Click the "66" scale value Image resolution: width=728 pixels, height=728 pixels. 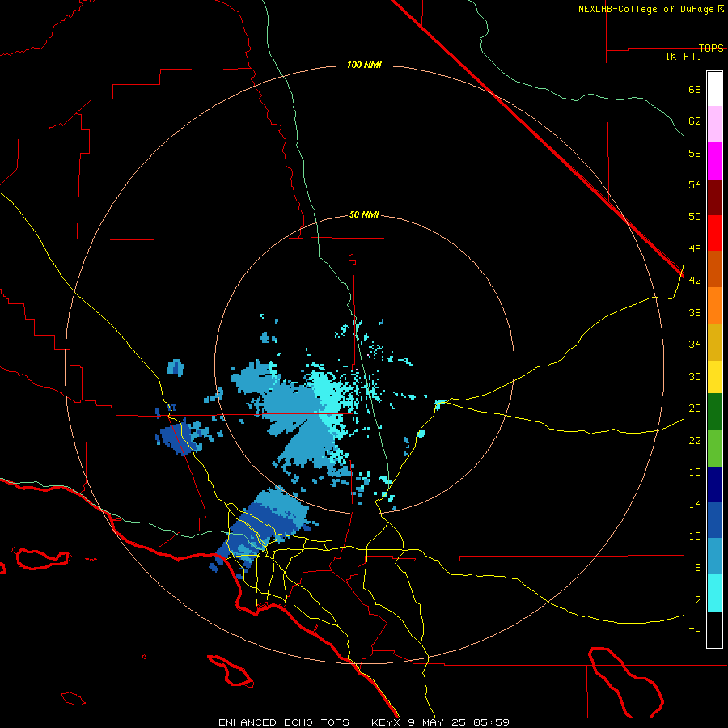[695, 89]
